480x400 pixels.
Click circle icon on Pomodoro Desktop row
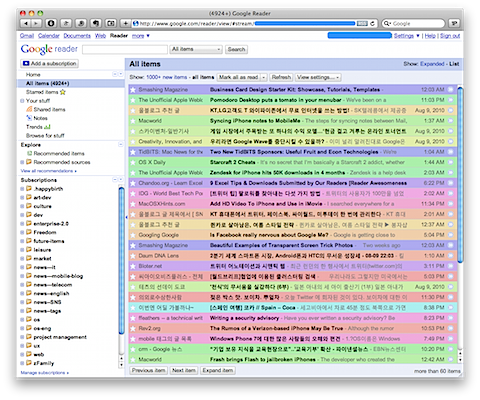(x=451, y=100)
